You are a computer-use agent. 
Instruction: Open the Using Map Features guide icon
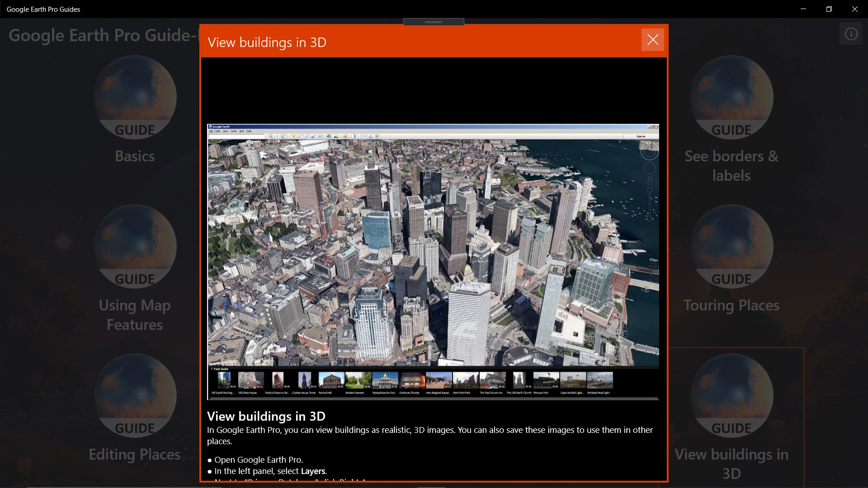[x=135, y=246]
